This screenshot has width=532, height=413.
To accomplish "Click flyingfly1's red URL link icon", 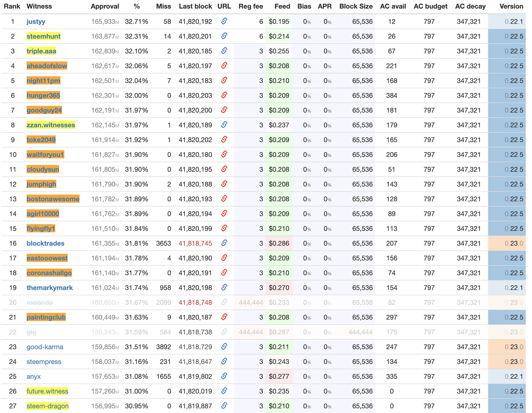I will pos(224,228).
